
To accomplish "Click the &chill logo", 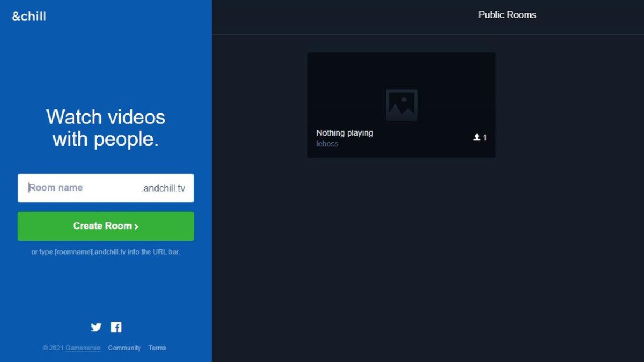I will (x=29, y=16).
